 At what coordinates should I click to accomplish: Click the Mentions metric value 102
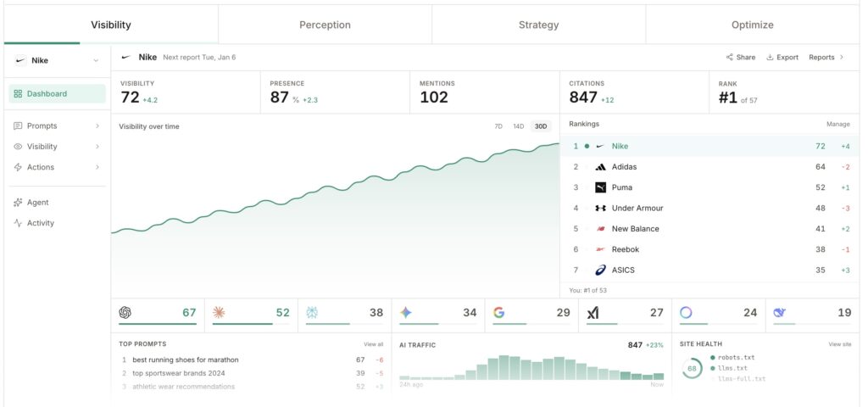coord(433,98)
